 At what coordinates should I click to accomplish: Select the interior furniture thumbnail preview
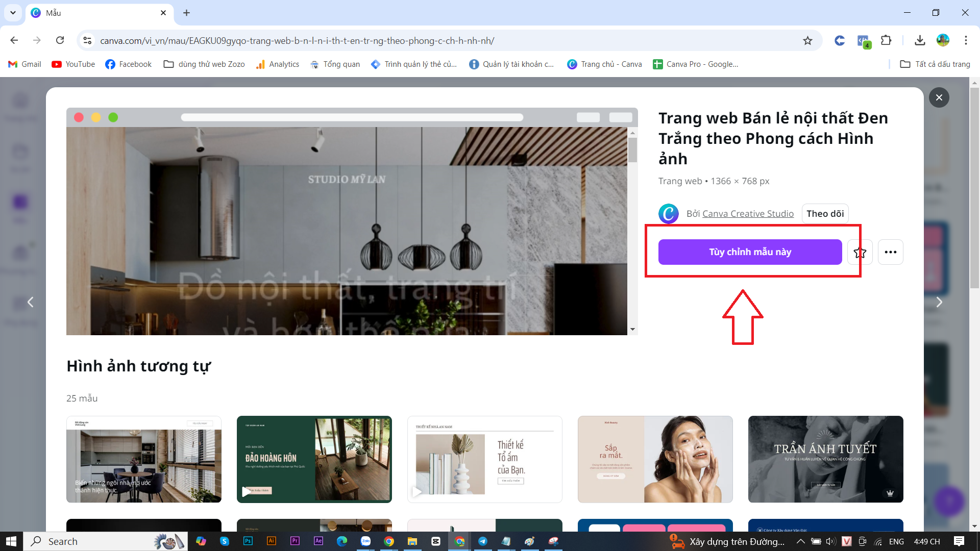pos(144,459)
